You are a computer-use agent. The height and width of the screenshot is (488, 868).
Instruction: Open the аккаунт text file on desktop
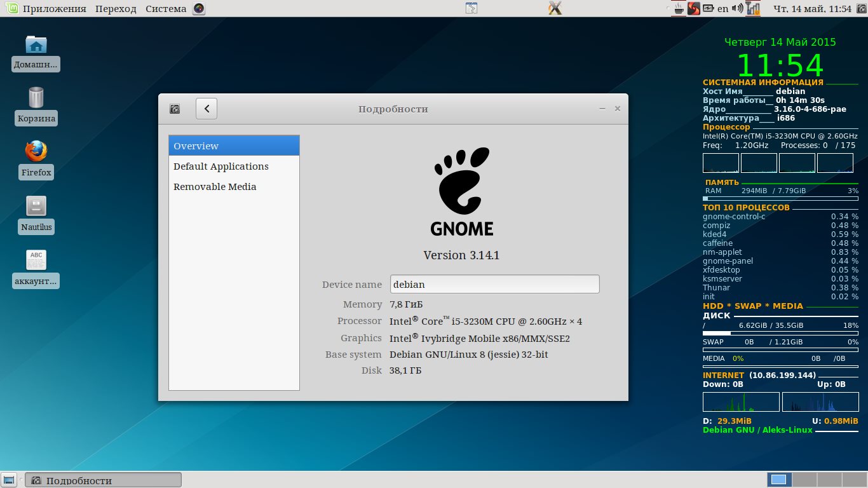(x=36, y=261)
